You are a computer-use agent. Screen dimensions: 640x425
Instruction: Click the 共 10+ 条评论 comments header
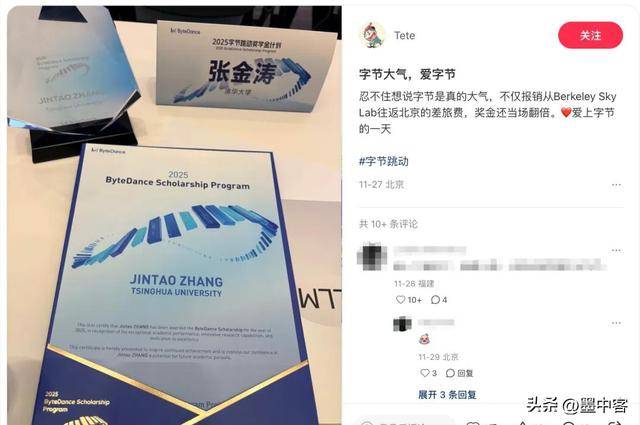point(388,224)
